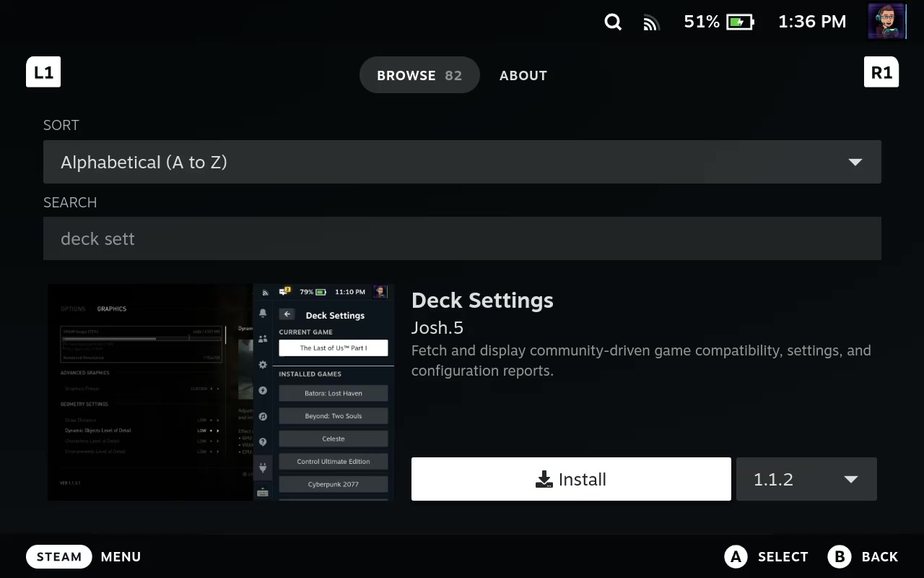Click the 1:36 PM clock
Screen dimensions: 924x578
pos(811,22)
